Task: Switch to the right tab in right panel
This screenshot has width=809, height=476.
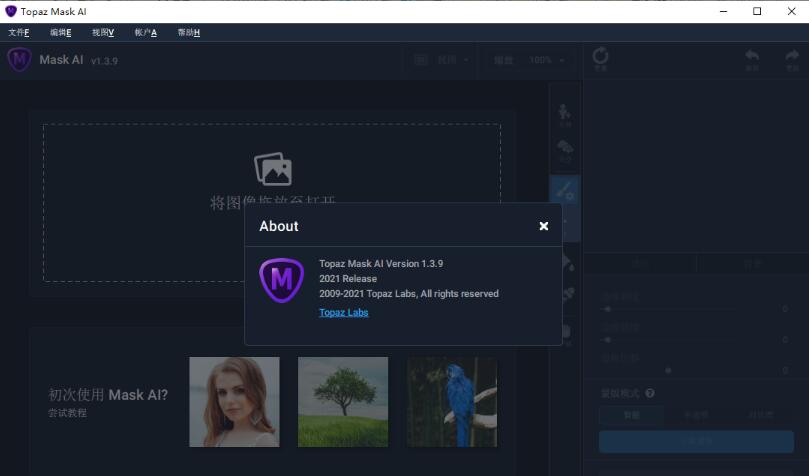Action: [753, 264]
